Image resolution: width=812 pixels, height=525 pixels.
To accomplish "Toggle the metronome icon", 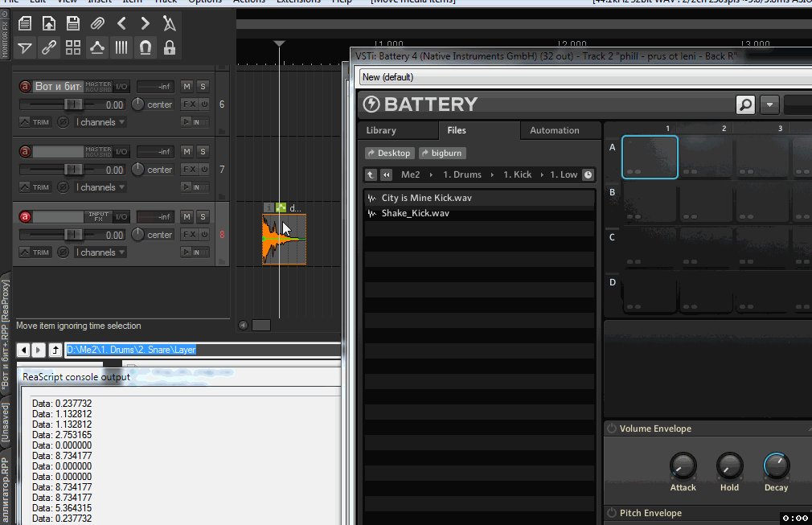I will [170, 23].
